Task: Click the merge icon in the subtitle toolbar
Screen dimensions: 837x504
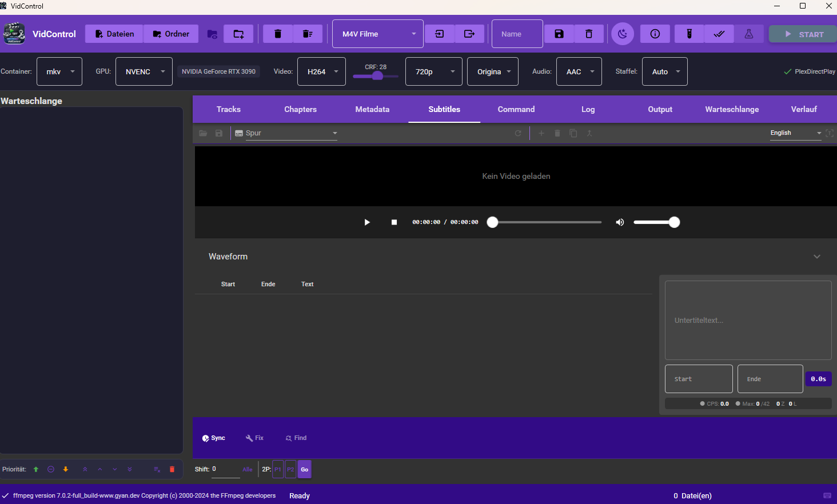Action: pos(589,133)
